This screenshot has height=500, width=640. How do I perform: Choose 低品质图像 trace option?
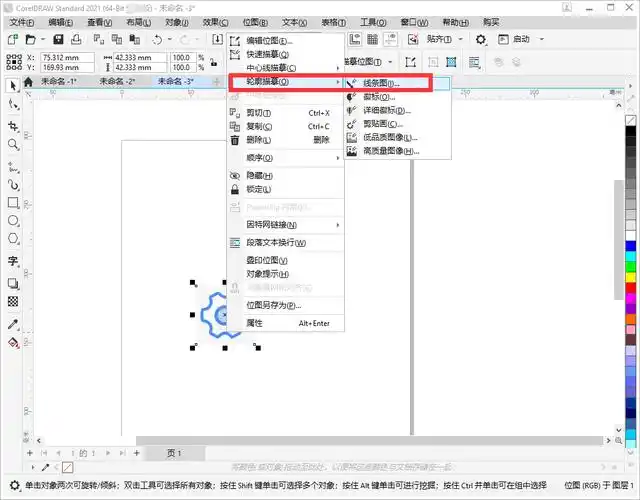point(398,138)
